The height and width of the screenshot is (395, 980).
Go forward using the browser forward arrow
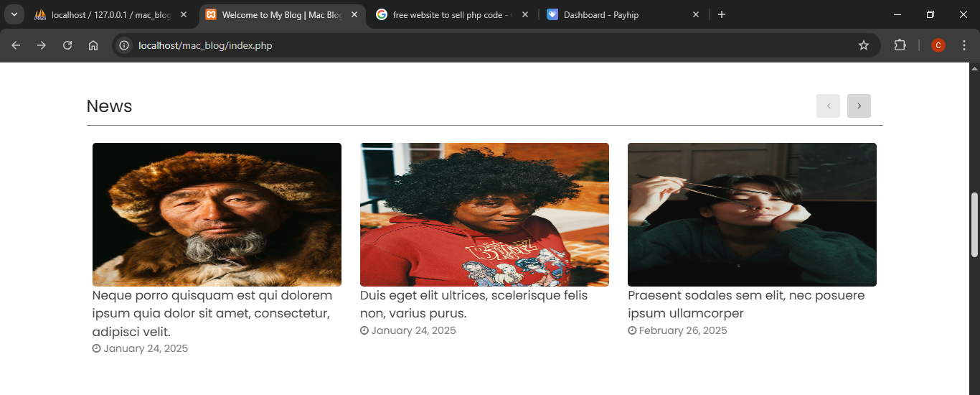pos(42,45)
